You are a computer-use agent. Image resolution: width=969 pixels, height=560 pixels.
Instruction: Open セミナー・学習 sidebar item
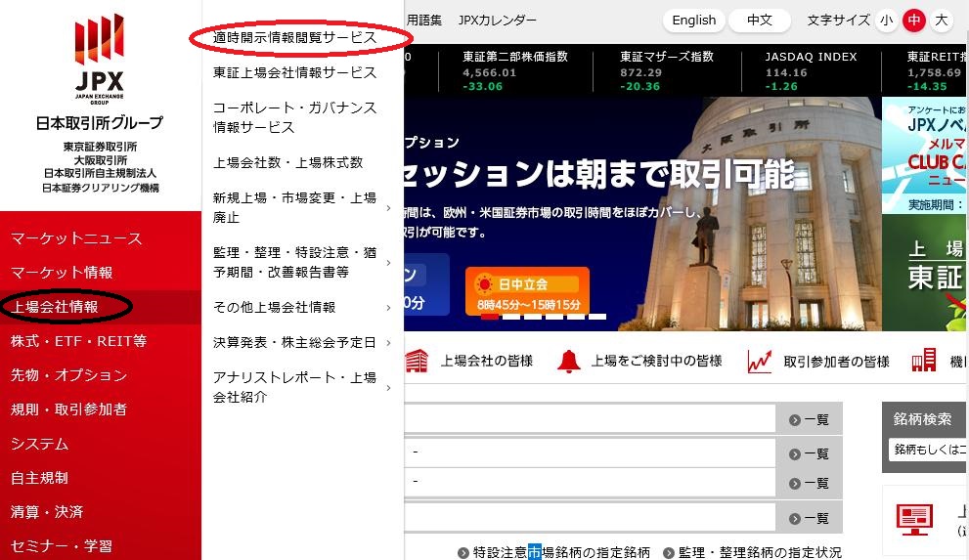tap(62, 546)
